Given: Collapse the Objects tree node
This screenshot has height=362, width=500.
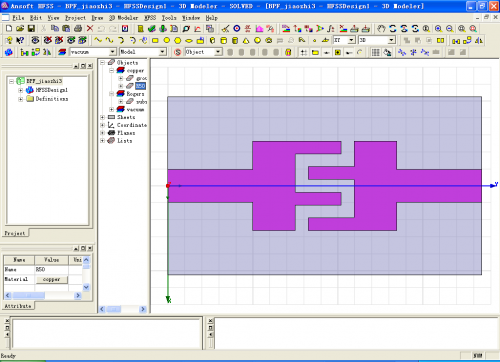Looking at the screenshot, I should click(103, 63).
